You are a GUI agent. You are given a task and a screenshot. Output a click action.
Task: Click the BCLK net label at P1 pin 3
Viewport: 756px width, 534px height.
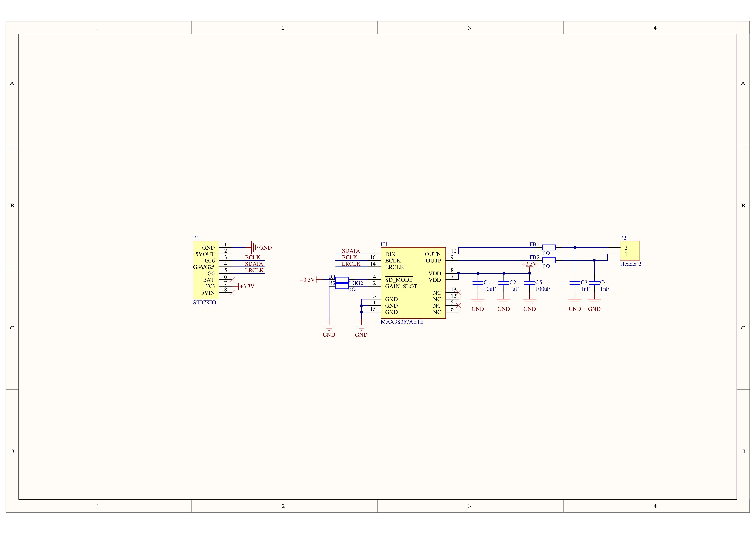pos(253,257)
